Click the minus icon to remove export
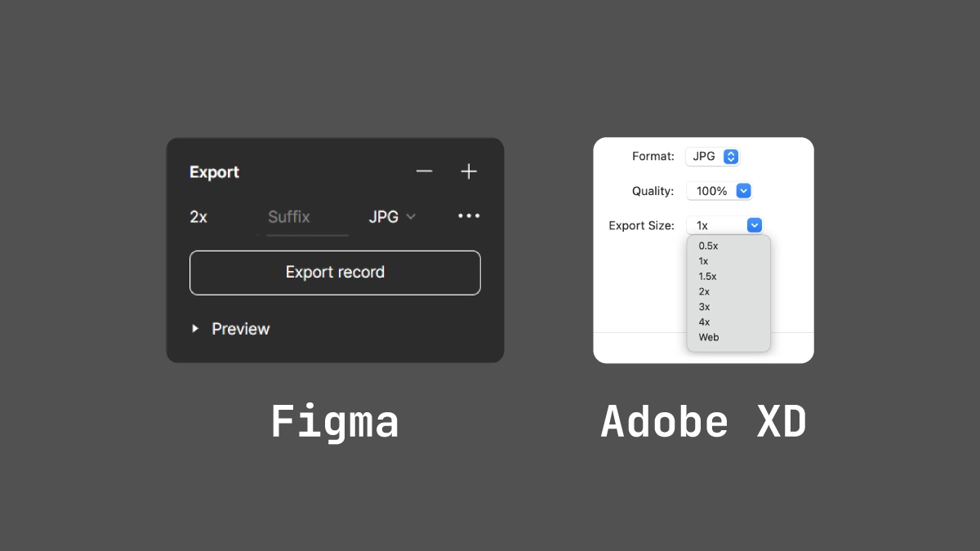The height and width of the screenshot is (551, 980). pos(424,171)
